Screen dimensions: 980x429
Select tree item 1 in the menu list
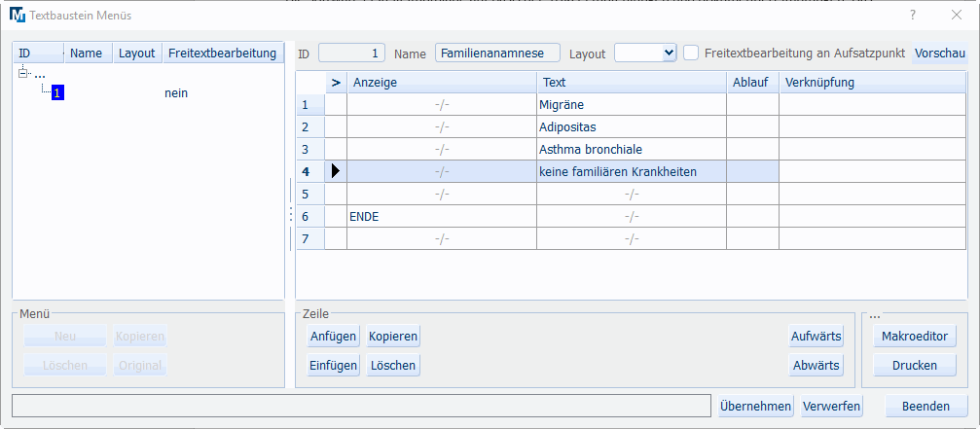point(57,93)
